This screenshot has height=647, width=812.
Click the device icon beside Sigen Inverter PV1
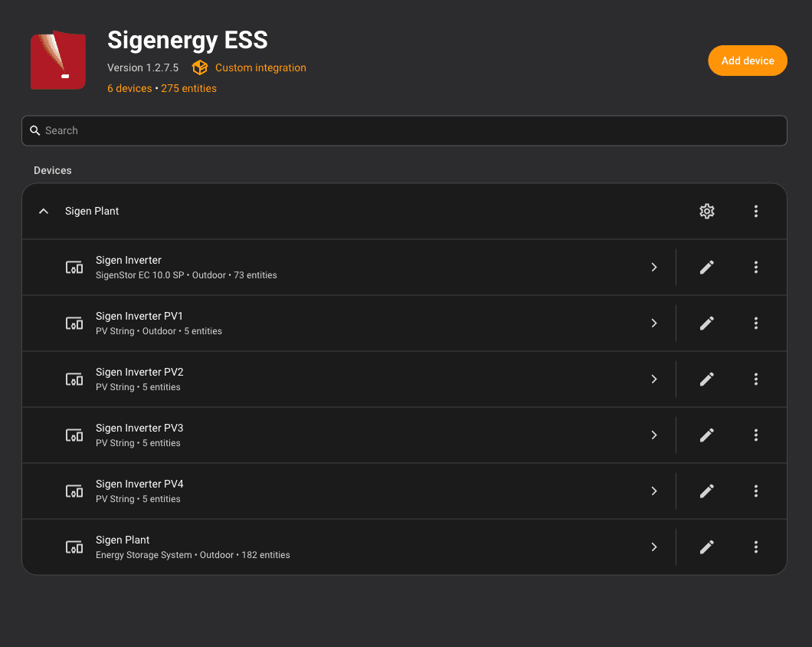coord(74,323)
